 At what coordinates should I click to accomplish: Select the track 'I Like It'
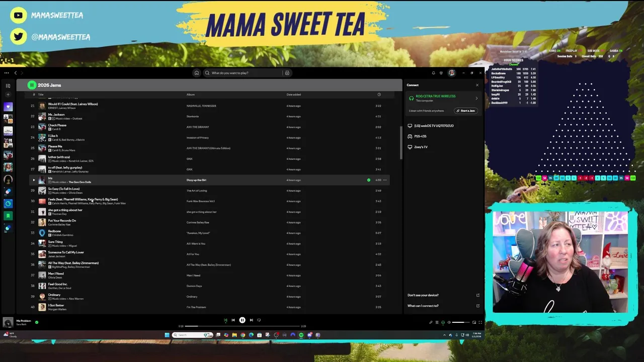[53, 136]
